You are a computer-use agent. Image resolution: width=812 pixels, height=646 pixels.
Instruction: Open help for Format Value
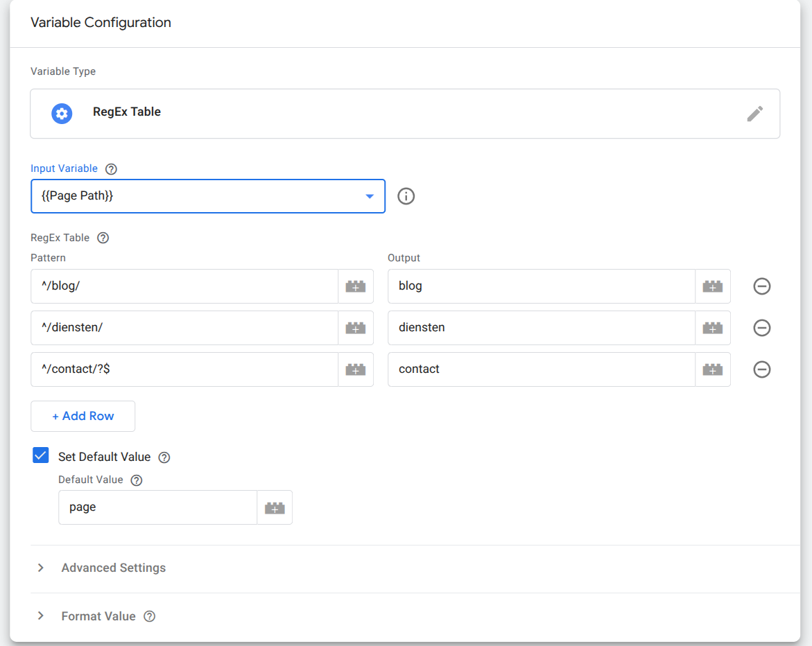click(x=150, y=616)
